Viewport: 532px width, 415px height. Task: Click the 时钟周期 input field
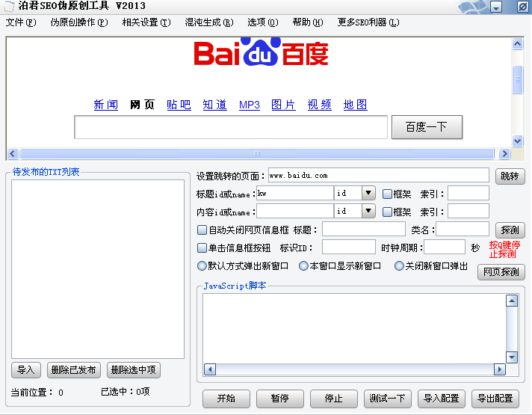[x=445, y=247]
